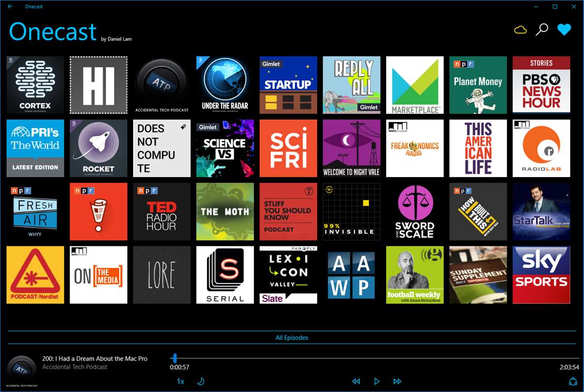The width and height of the screenshot is (584, 392).
Task: Open the PBS NewsHour tile
Action: tap(541, 85)
